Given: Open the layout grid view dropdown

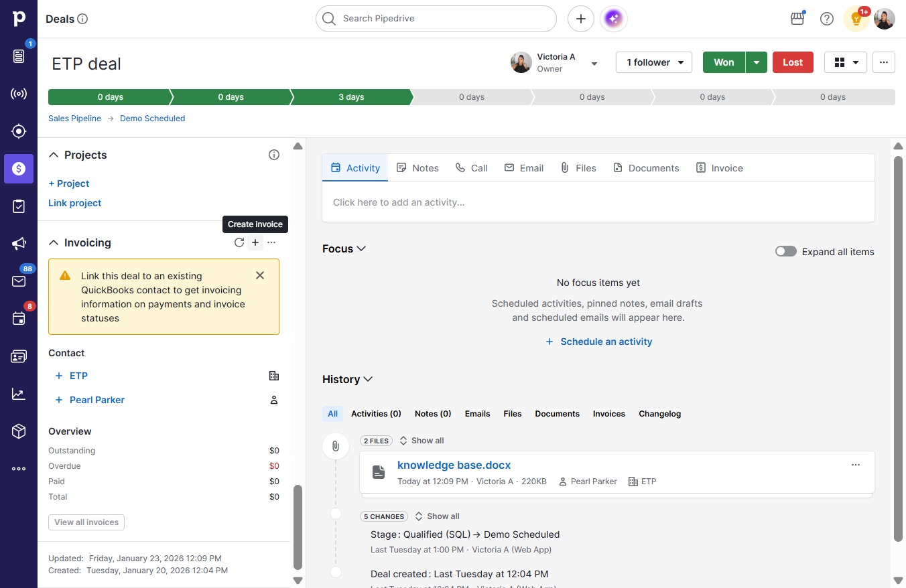Looking at the screenshot, I should point(846,62).
